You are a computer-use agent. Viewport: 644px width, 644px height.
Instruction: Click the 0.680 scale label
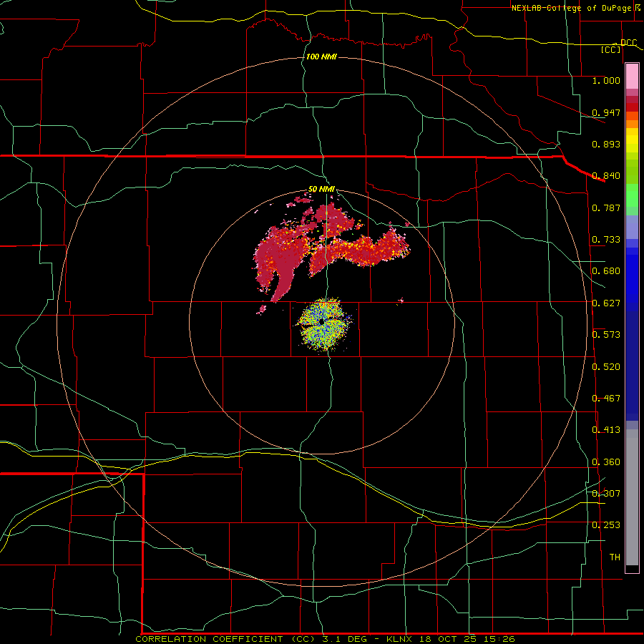click(606, 271)
